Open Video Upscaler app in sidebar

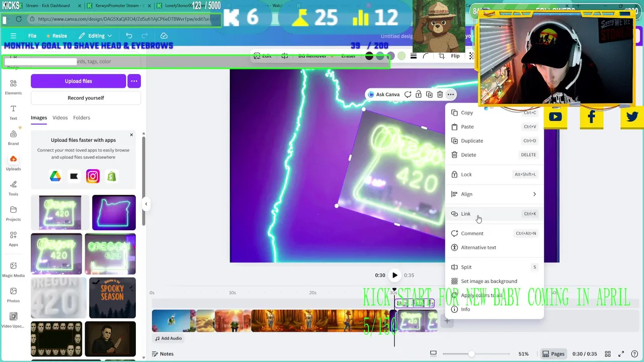[x=13, y=320]
